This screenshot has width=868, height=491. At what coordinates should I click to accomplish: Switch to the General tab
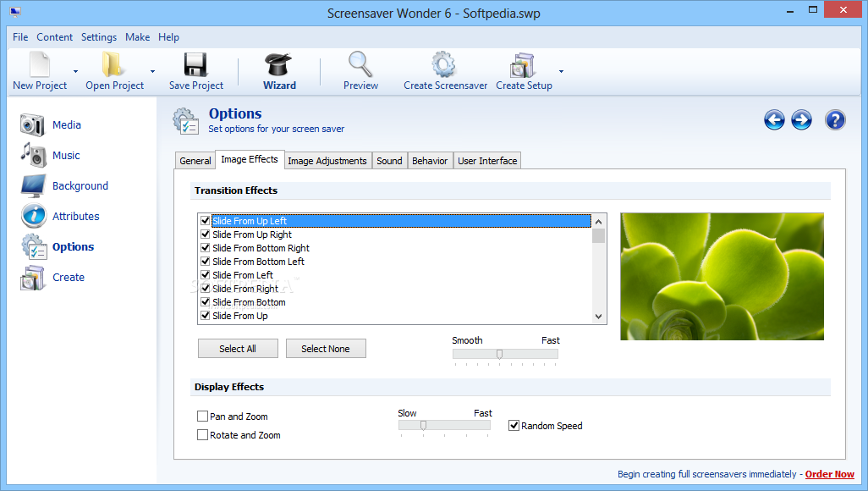[x=195, y=161]
